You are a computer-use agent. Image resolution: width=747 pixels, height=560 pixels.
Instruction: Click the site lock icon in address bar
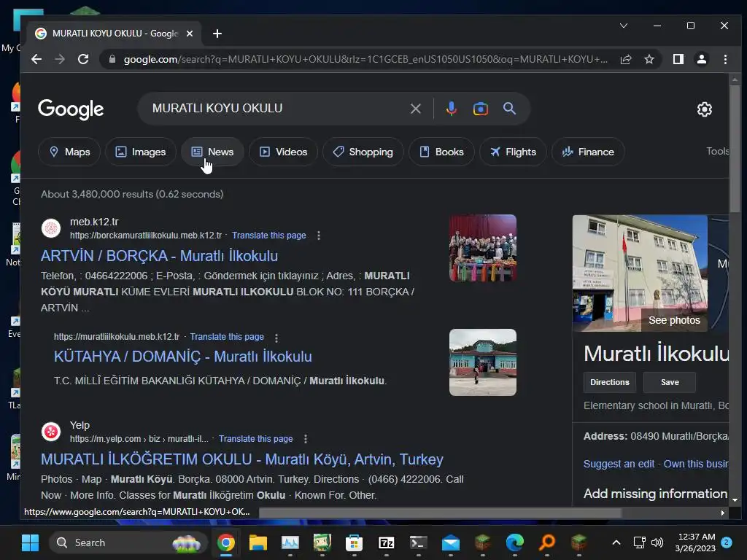(x=112, y=59)
